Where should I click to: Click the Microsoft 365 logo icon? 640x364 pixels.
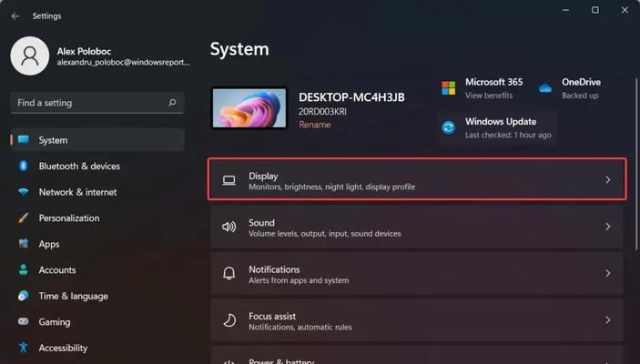[448, 87]
